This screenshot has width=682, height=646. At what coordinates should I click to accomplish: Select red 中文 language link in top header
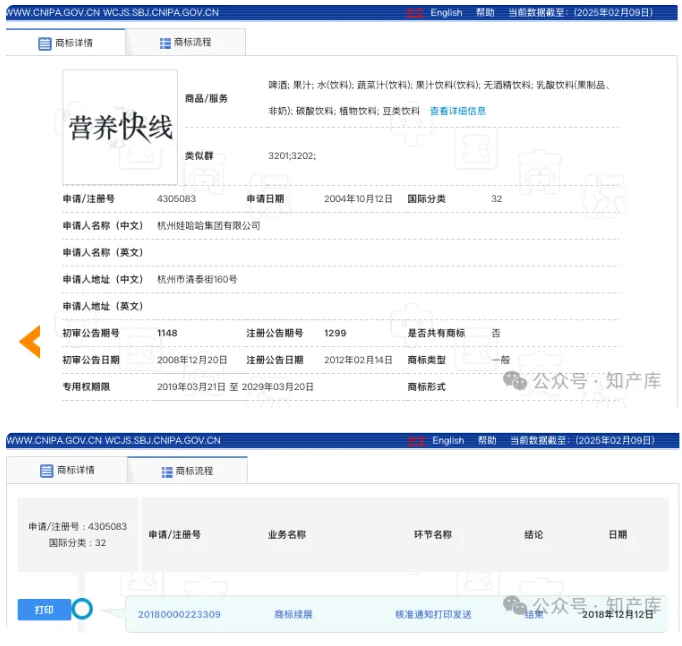(414, 13)
